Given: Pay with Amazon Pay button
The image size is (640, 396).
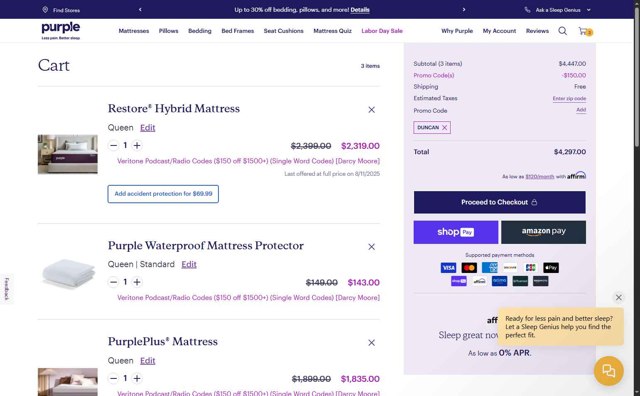Looking at the screenshot, I should tap(543, 232).
